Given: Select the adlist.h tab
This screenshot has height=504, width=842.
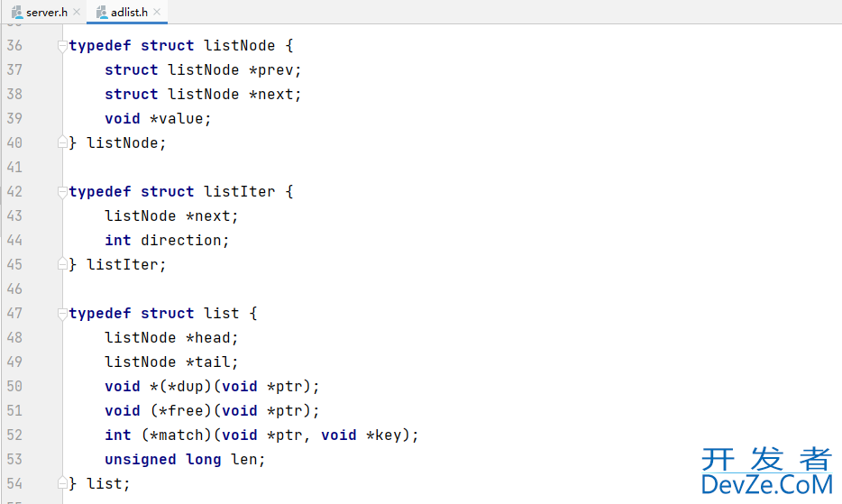Looking at the screenshot, I should (129, 12).
